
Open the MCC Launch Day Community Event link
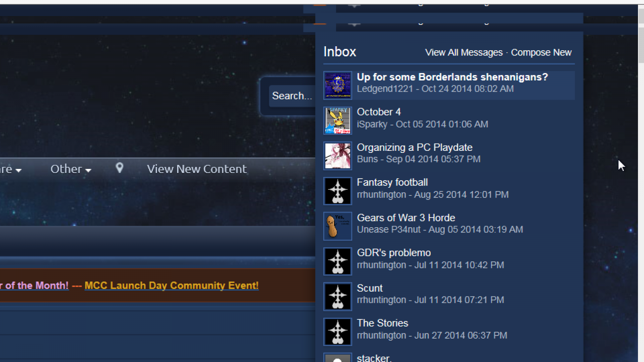pos(171,286)
